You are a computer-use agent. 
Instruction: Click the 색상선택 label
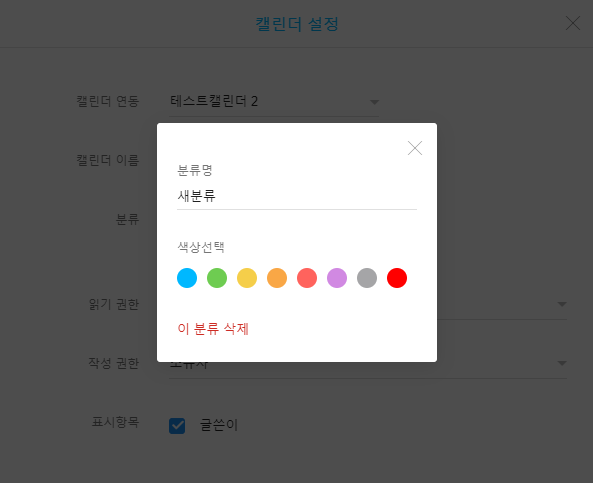pos(201,247)
